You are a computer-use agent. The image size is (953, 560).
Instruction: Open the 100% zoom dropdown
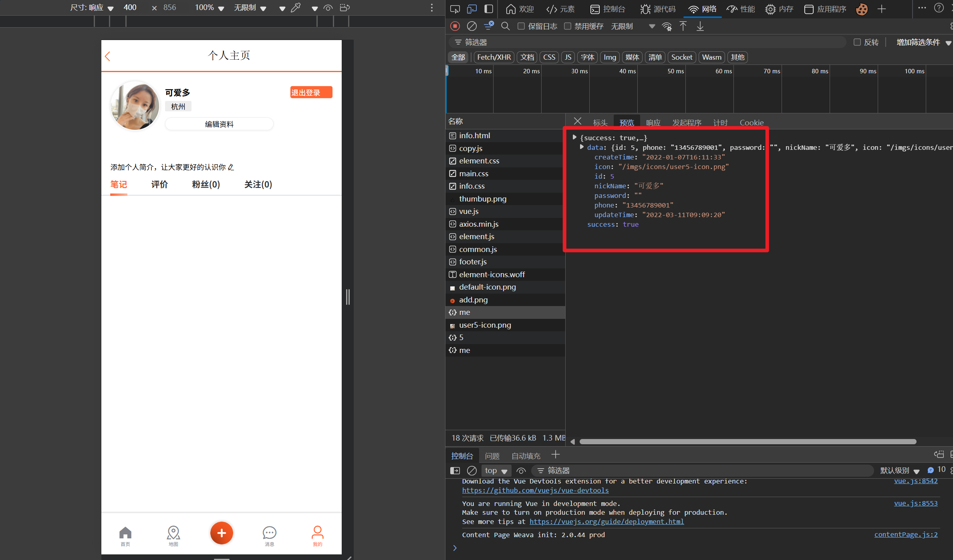click(210, 8)
